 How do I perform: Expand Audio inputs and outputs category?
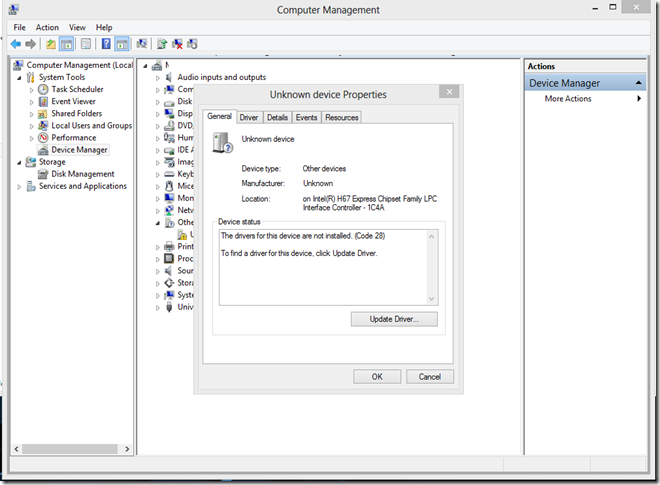click(158, 77)
